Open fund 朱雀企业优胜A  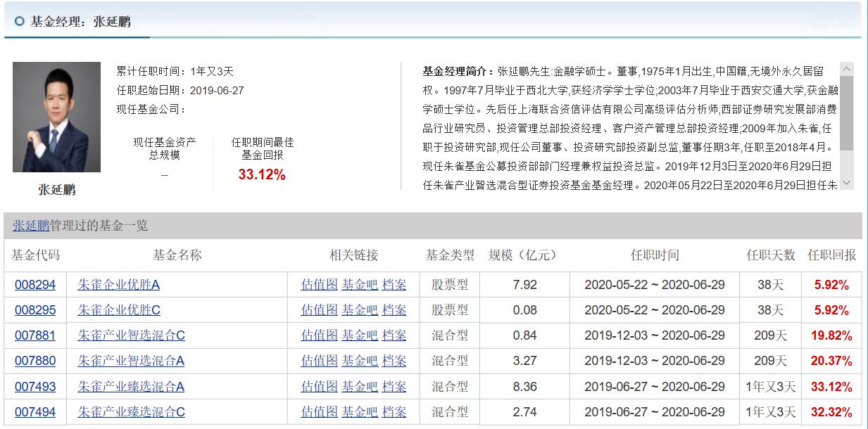point(119,285)
